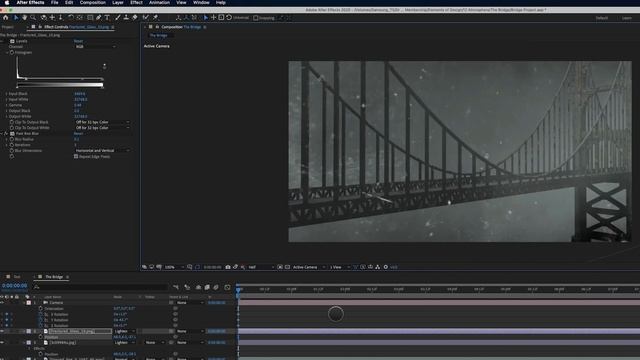Toggle transparency grid in viewer
This screenshot has height=360, width=640.
click(x=287, y=267)
